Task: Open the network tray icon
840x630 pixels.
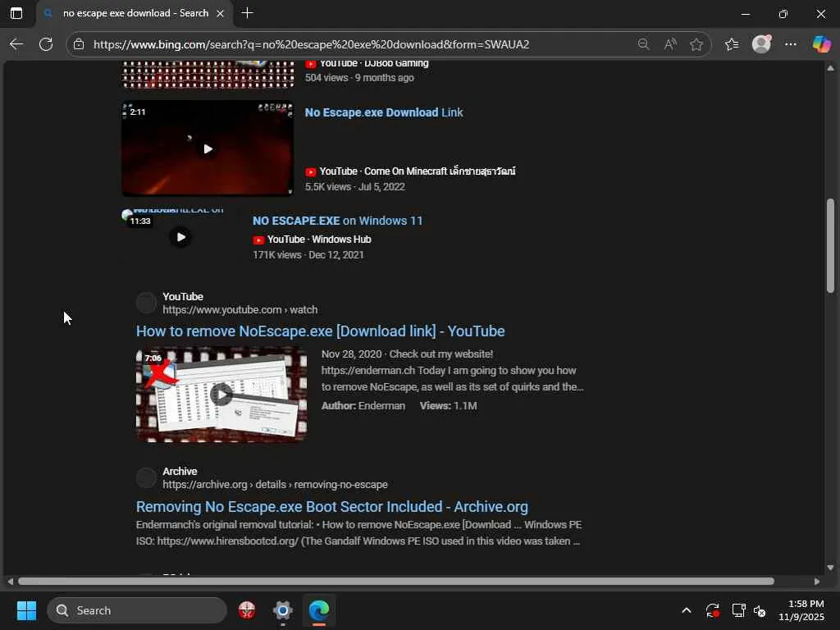Action: pos(739,610)
